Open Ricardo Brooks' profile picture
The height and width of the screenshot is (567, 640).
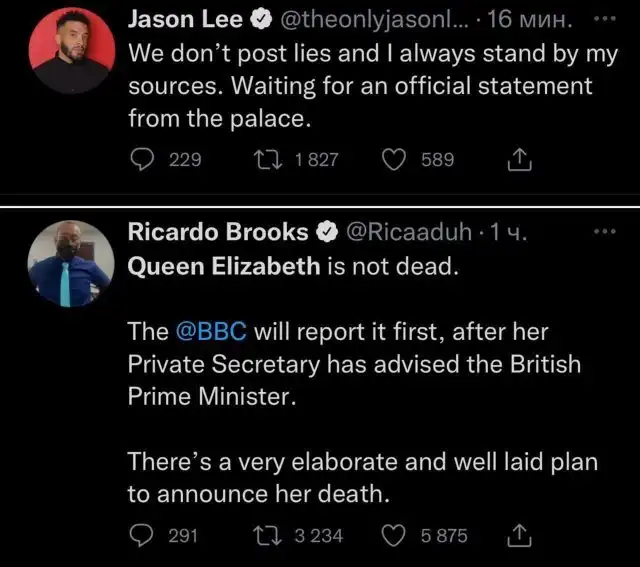(70, 262)
